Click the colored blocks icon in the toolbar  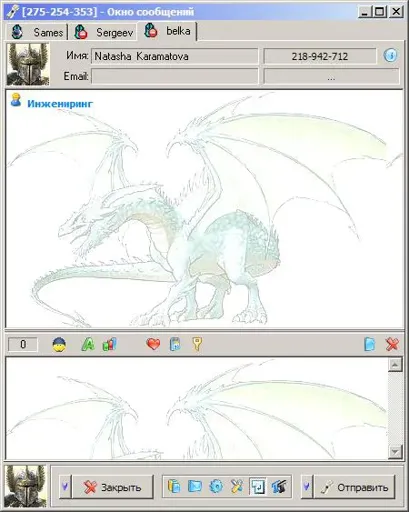(x=109, y=344)
